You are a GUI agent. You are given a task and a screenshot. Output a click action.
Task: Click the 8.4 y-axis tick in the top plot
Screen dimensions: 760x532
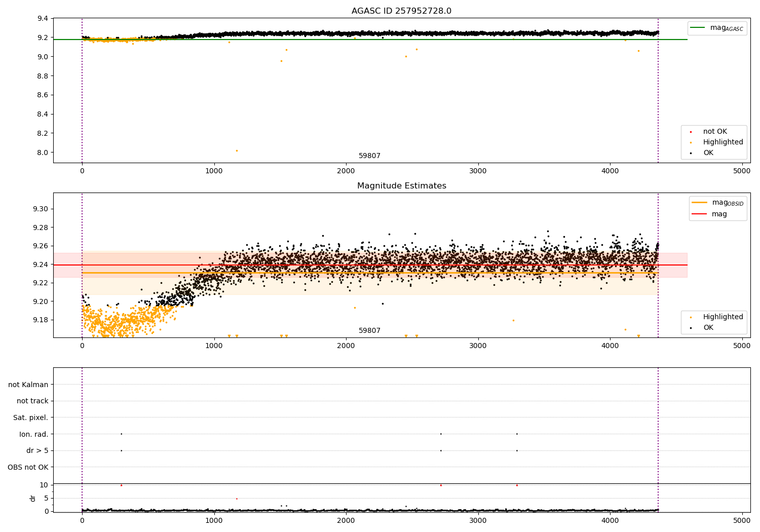(43, 114)
